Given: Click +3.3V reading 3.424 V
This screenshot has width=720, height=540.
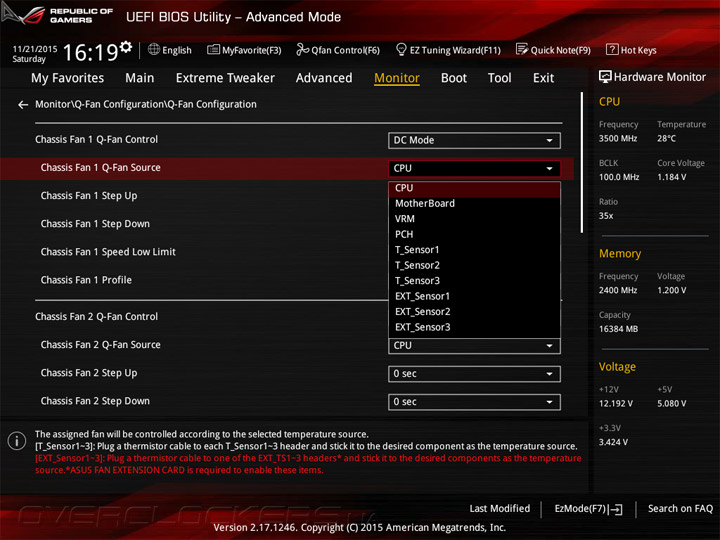Looking at the screenshot, I should (x=613, y=442).
